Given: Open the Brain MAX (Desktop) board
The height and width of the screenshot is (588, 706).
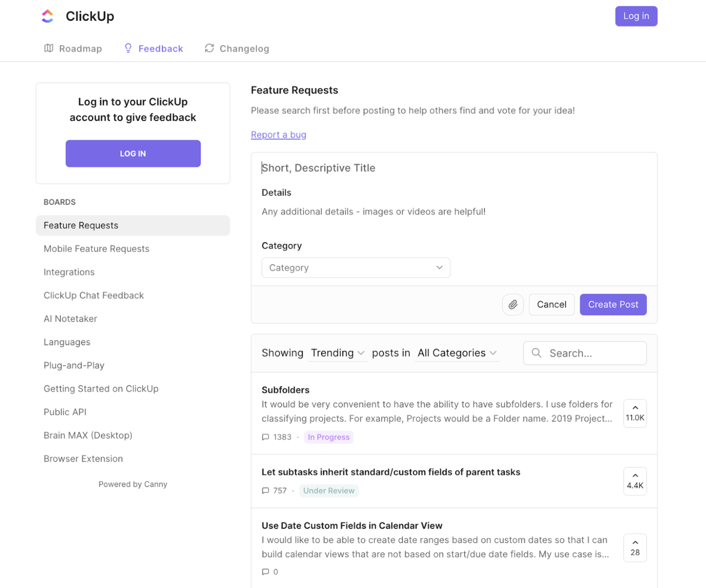Looking at the screenshot, I should point(133,435).
